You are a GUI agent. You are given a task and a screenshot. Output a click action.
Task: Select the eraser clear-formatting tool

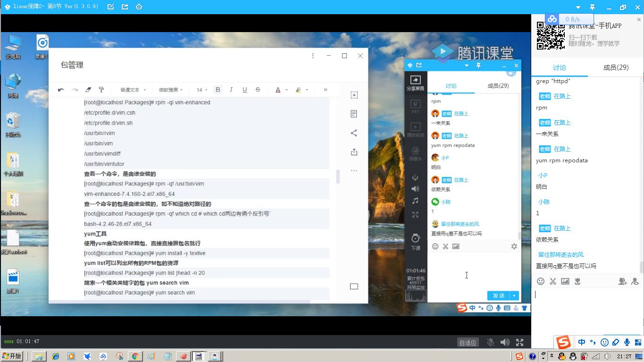point(88,90)
